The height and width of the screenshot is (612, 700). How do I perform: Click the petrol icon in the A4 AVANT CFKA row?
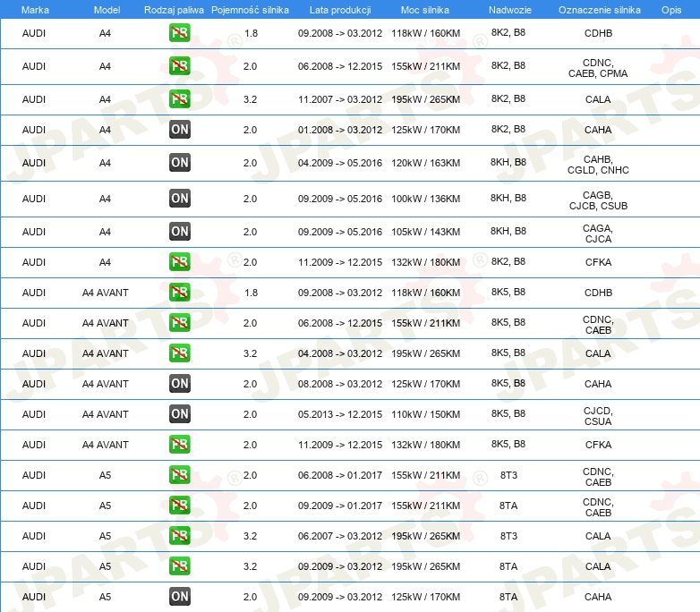coord(179,444)
